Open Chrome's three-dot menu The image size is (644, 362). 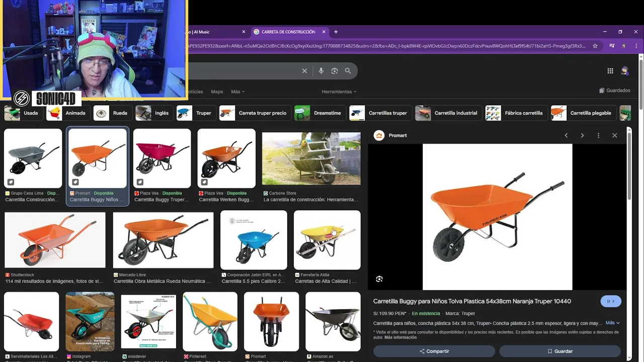pos(636,46)
